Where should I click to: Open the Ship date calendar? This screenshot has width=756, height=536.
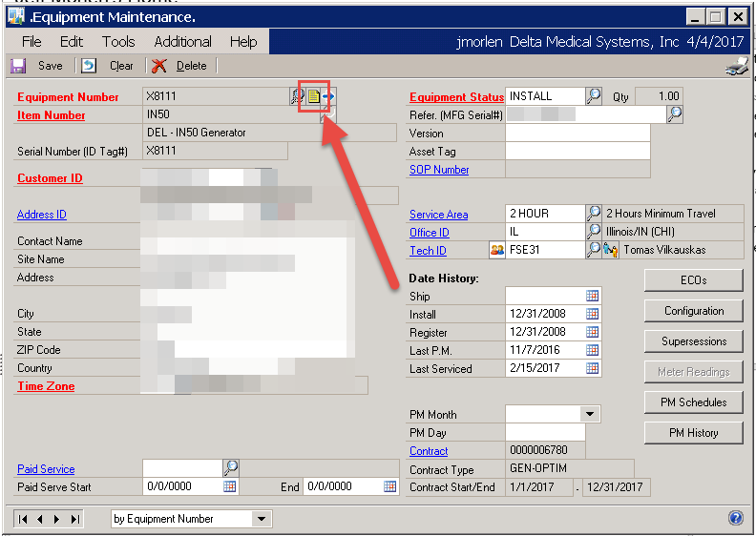coord(592,296)
